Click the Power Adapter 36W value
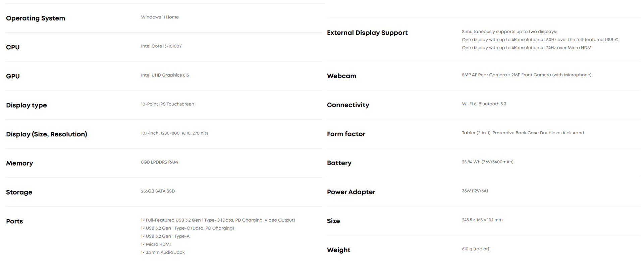Screen dimensions: 644x264 475,191
